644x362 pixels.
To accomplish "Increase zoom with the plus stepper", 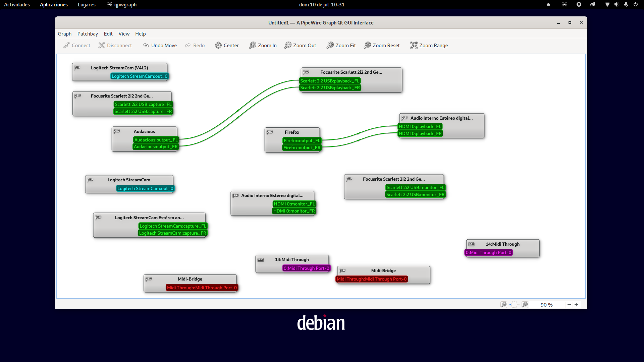I will [x=576, y=305].
